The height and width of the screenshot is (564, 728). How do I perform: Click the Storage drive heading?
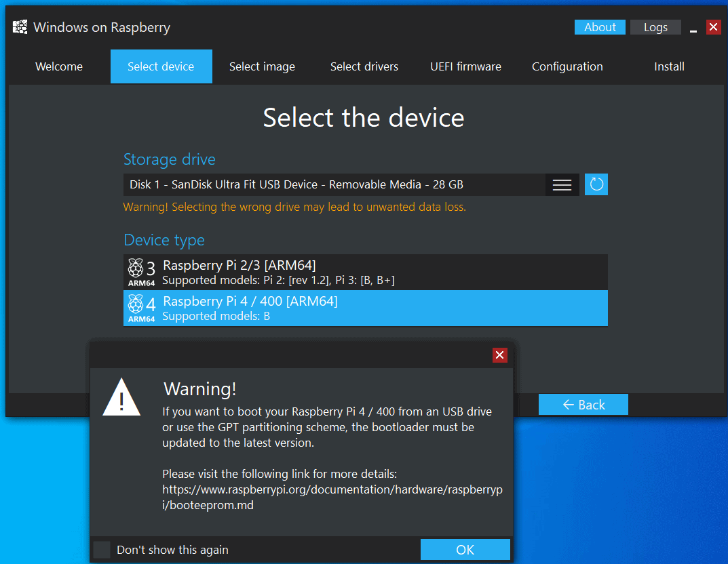(170, 159)
